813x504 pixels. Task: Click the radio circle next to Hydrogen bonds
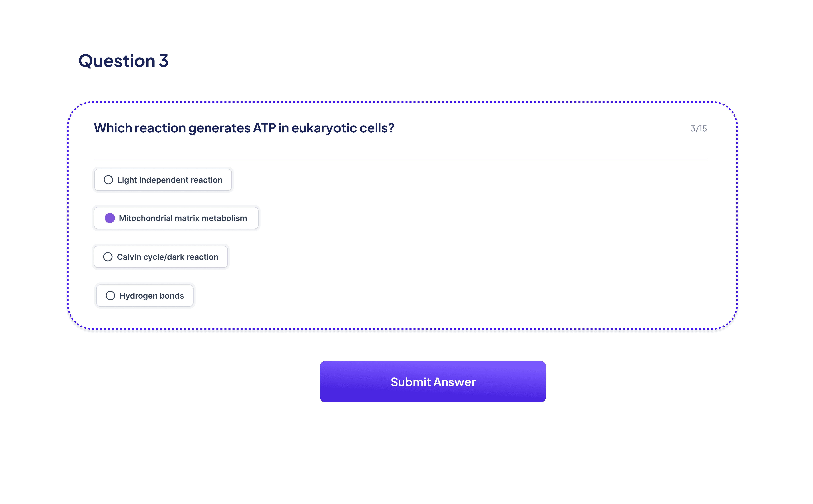tap(110, 295)
